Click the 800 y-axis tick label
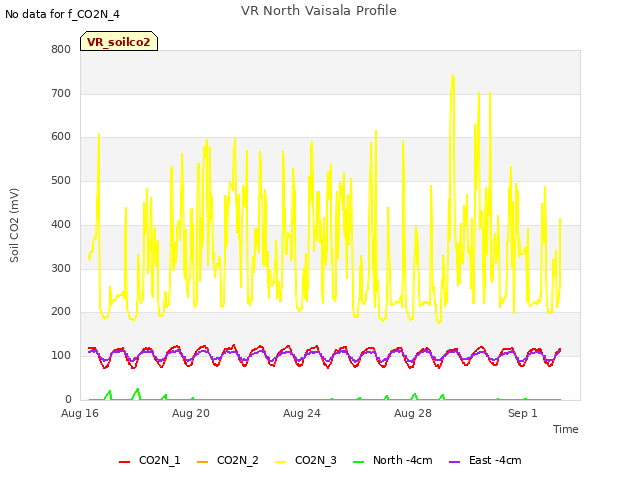The image size is (640, 480). pyautogui.click(x=61, y=49)
